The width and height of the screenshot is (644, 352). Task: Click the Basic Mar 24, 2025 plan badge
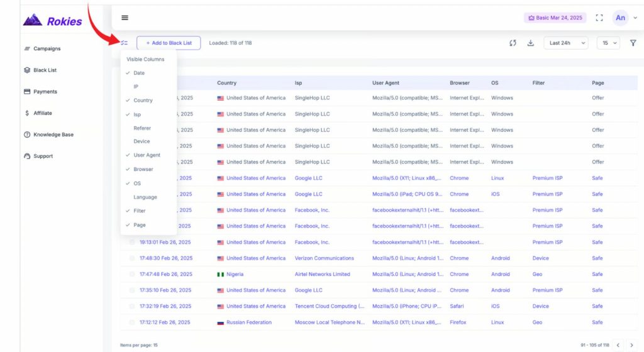555,18
